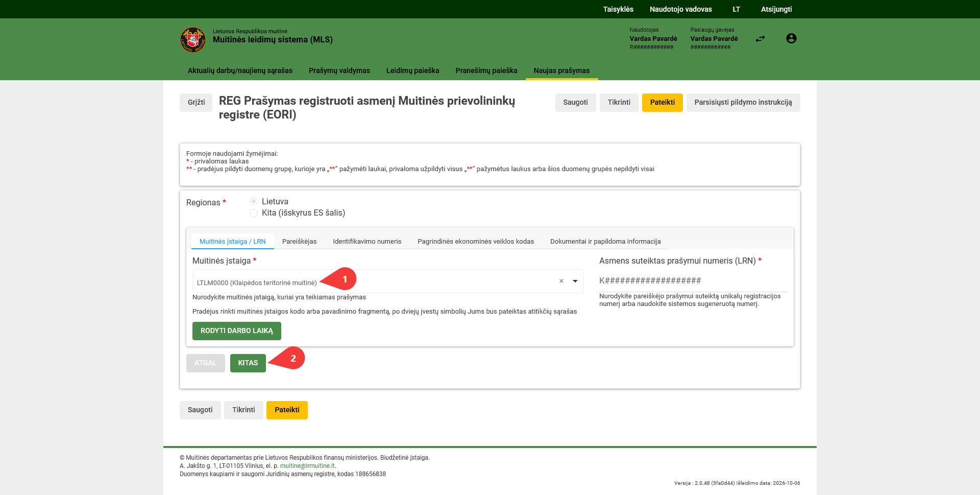Open Dokumentai ir papildoma informacija tab

(605, 241)
